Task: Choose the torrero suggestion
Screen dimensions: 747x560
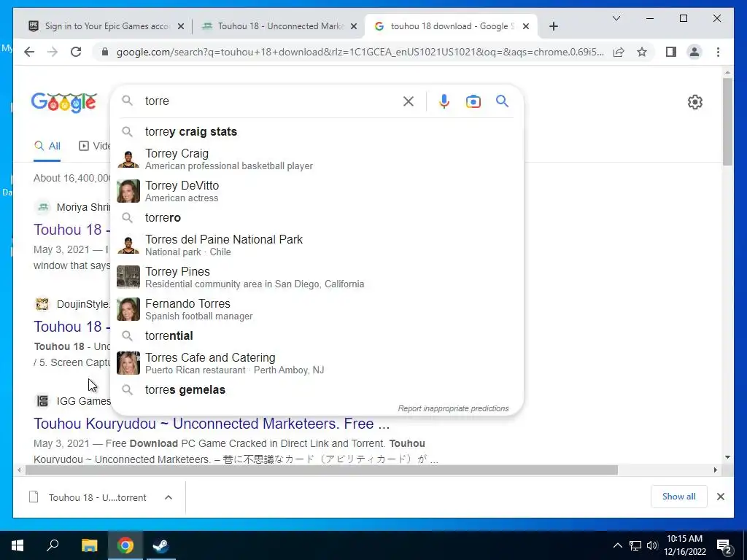Action: point(317,217)
